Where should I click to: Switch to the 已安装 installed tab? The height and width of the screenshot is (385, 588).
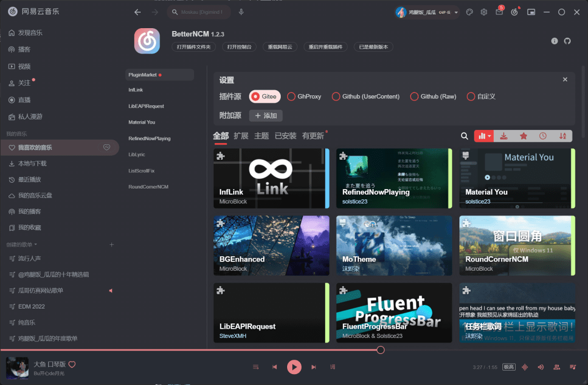pyautogui.click(x=285, y=136)
